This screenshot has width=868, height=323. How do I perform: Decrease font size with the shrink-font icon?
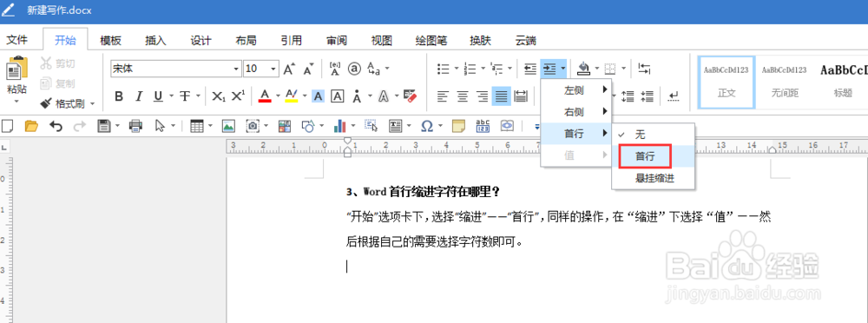pos(309,69)
